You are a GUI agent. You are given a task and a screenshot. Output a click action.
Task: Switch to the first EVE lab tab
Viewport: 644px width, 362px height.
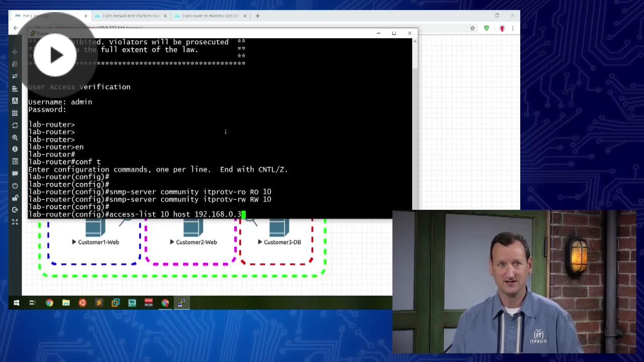pos(49,16)
